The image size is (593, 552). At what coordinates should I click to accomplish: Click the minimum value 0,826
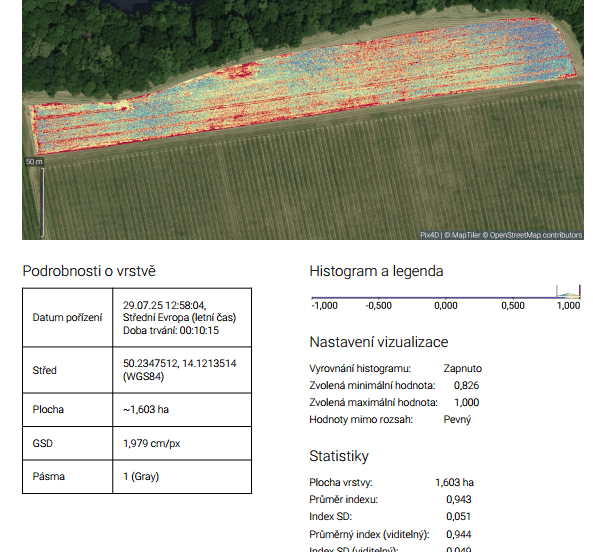click(x=466, y=385)
